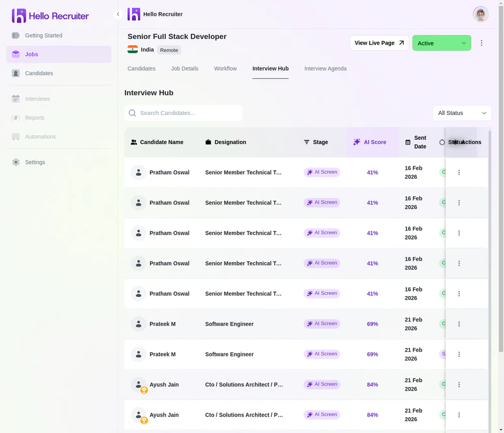Open actions menu for second Prateek M row
Screen dimensions: 504x433
point(459,354)
